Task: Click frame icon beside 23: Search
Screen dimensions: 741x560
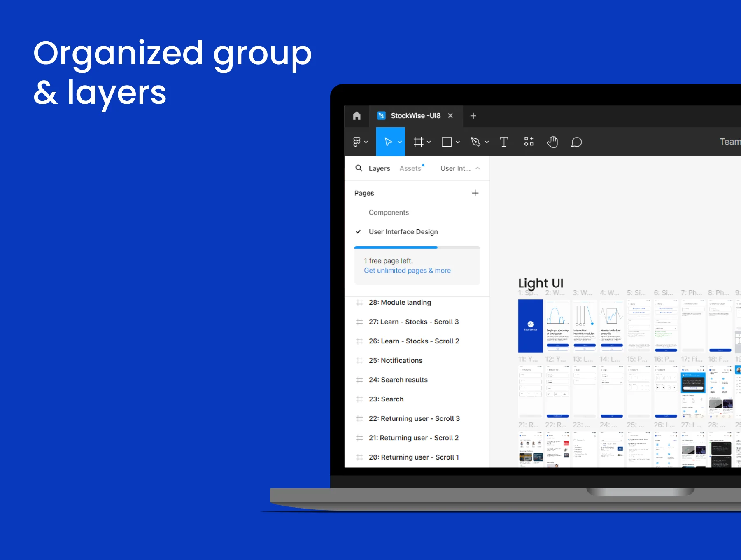Action: click(359, 399)
